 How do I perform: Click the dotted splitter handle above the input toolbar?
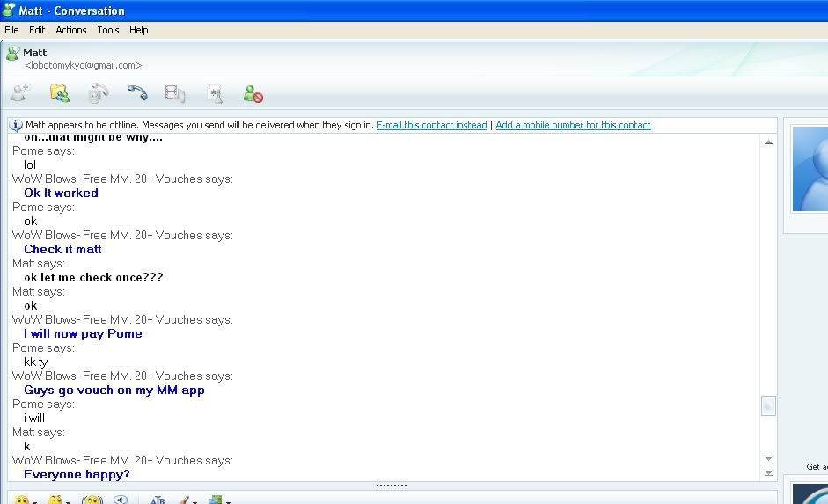(392, 485)
